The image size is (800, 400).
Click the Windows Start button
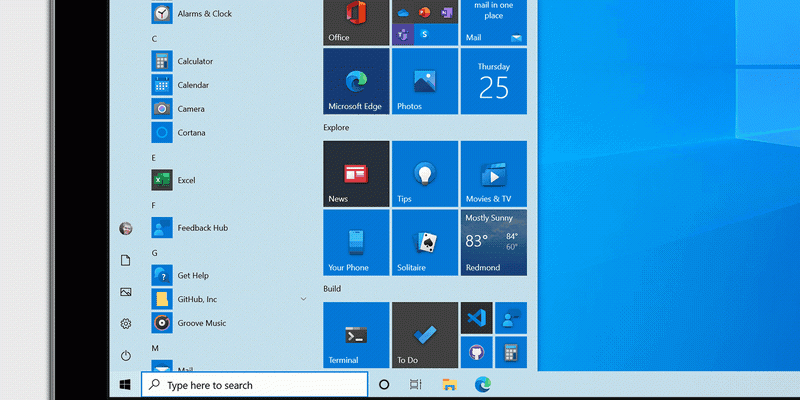click(126, 385)
